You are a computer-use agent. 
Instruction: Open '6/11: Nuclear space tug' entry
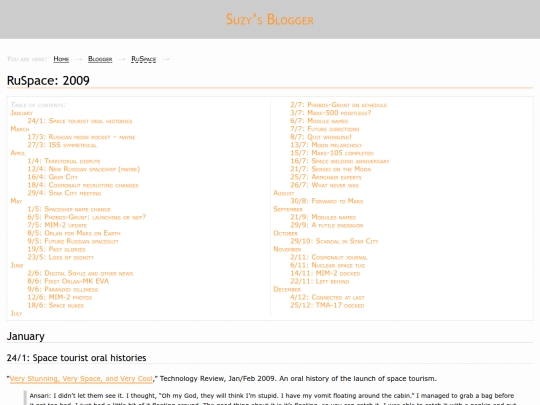click(x=328, y=265)
